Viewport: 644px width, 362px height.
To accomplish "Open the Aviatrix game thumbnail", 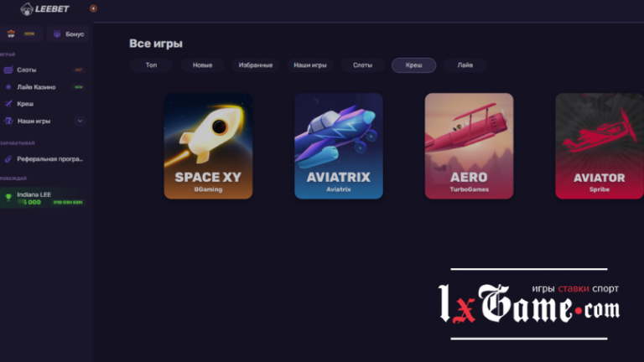I will [339, 146].
